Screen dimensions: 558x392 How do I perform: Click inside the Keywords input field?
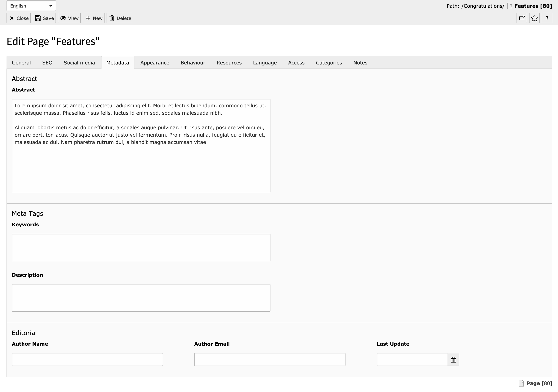tap(141, 247)
